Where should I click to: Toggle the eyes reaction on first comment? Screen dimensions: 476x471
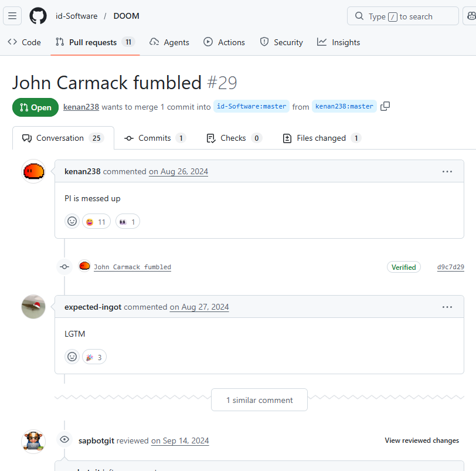pos(128,222)
